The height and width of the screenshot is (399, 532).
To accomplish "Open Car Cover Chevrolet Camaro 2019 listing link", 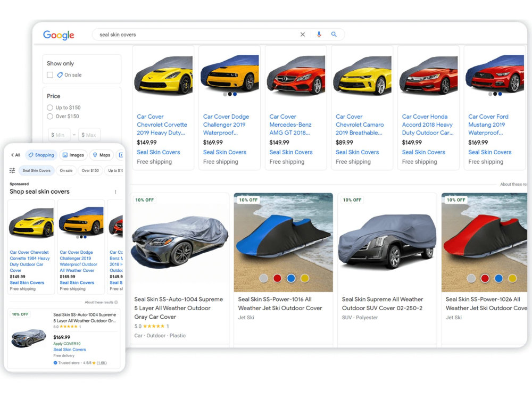I will (360, 124).
